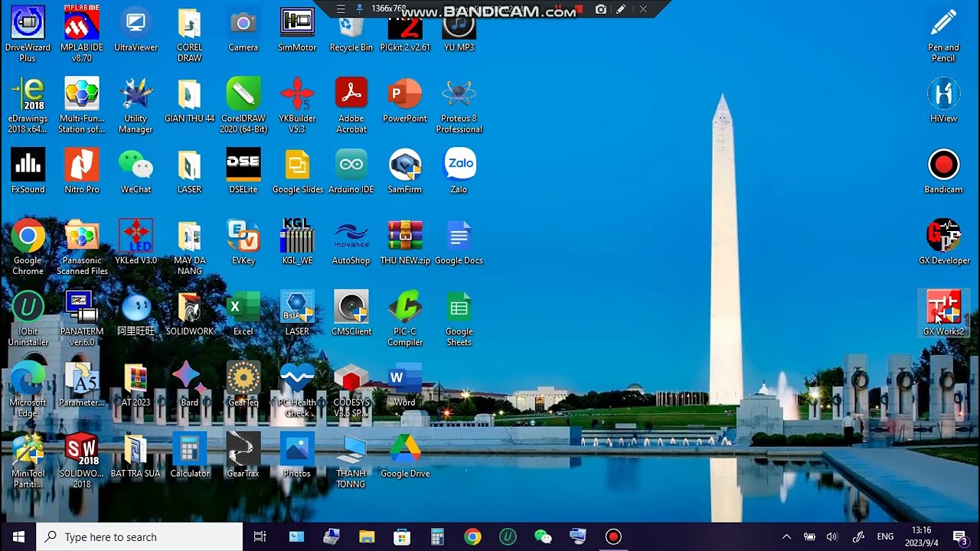Click the ENG language indicator
980x551 pixels.
(885, 536)
